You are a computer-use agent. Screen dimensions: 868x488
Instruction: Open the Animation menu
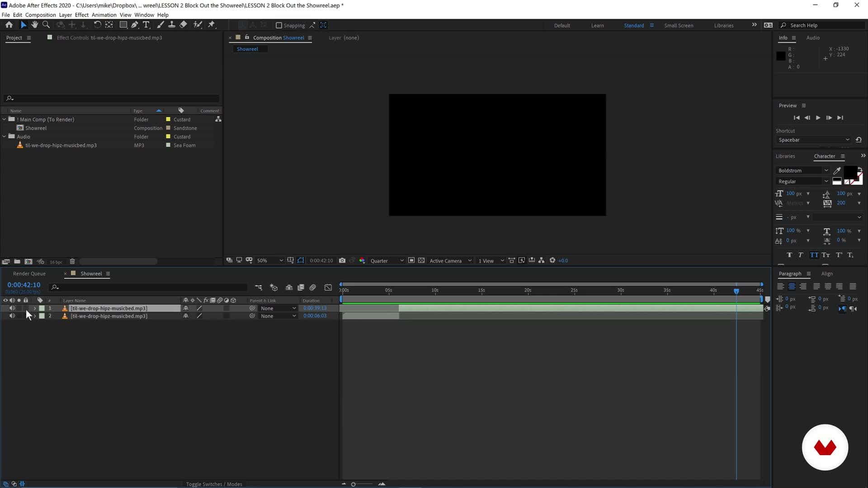pyautogui.click(x=104, y=14)
